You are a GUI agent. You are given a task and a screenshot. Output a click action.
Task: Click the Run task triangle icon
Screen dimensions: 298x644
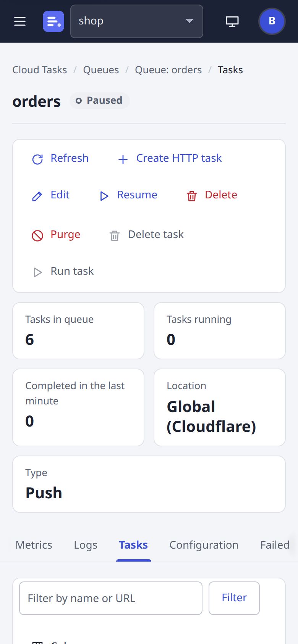click(x=37, y=272)
